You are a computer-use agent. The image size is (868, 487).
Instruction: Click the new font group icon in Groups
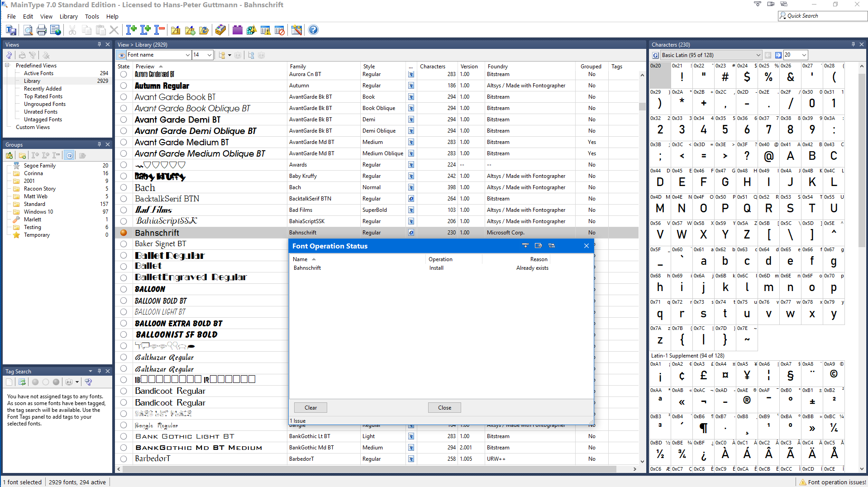(x=9, y=156)
